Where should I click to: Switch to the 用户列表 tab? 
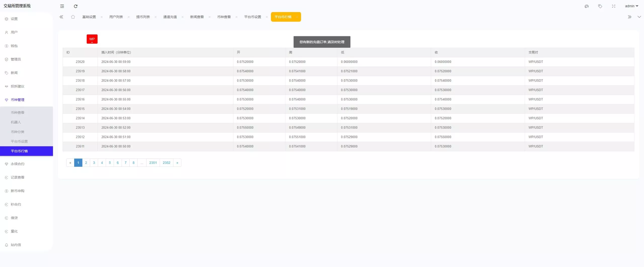[x=116, y=17]
